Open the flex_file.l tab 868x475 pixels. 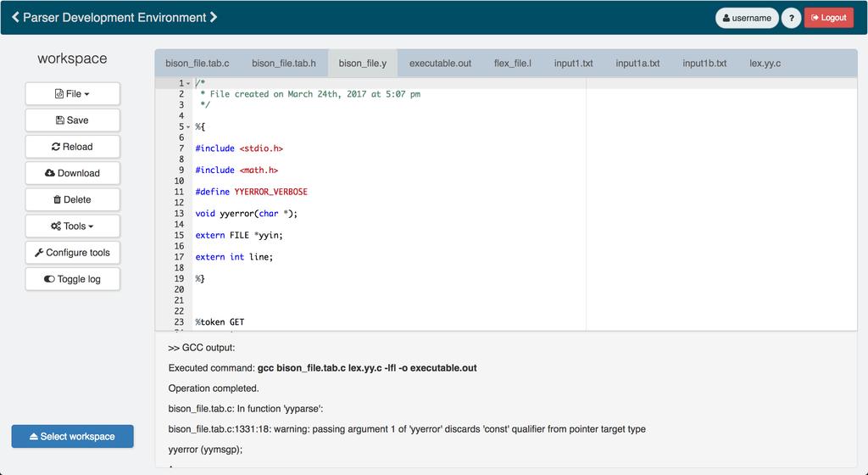[513, 63]
